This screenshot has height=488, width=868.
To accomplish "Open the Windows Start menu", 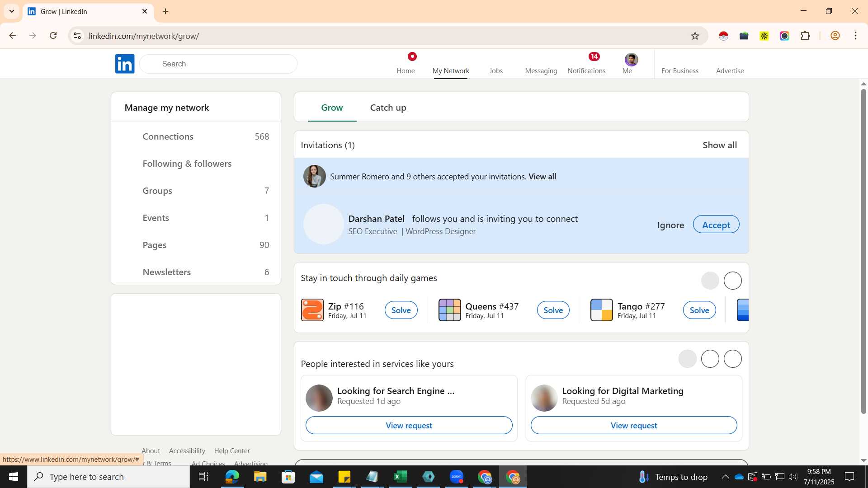I will click(x=14, y=477).
